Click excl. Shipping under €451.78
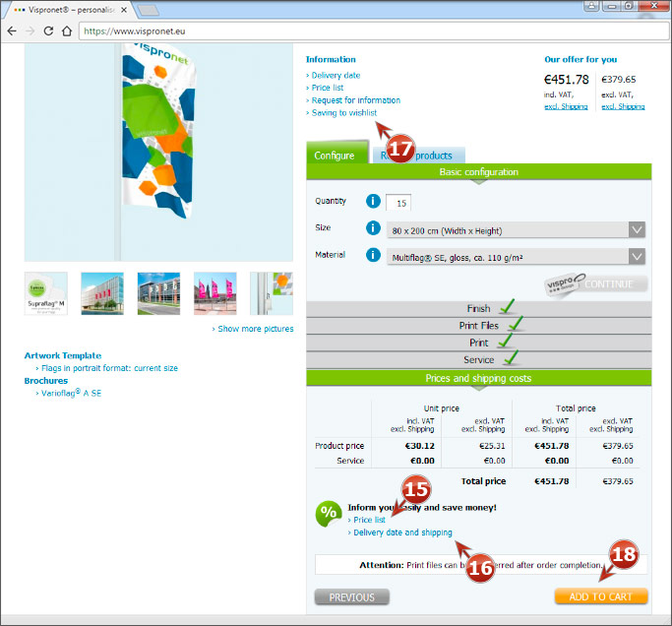 tap(566, 106)
